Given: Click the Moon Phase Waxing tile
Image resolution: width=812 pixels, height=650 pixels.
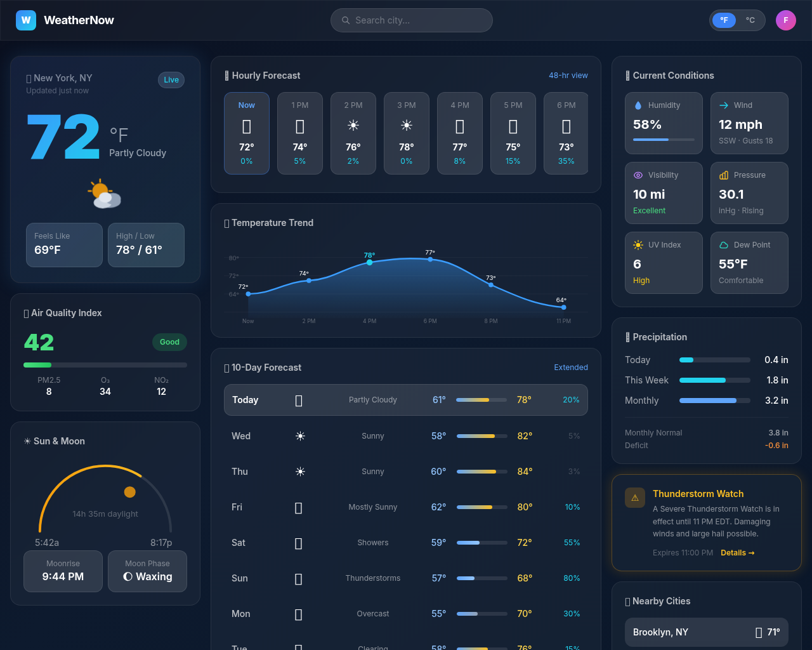Looking at the screenshot, I should coord(147,571).
